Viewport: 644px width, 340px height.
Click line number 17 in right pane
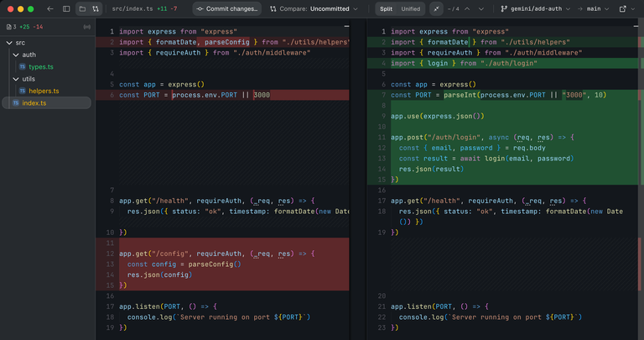click(382, 201)
